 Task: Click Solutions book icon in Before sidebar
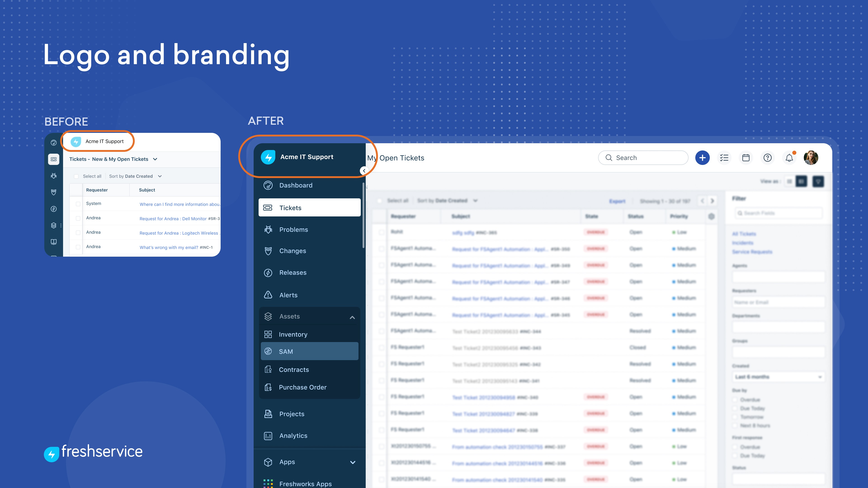pyautogui.click(x=54, y=242)
